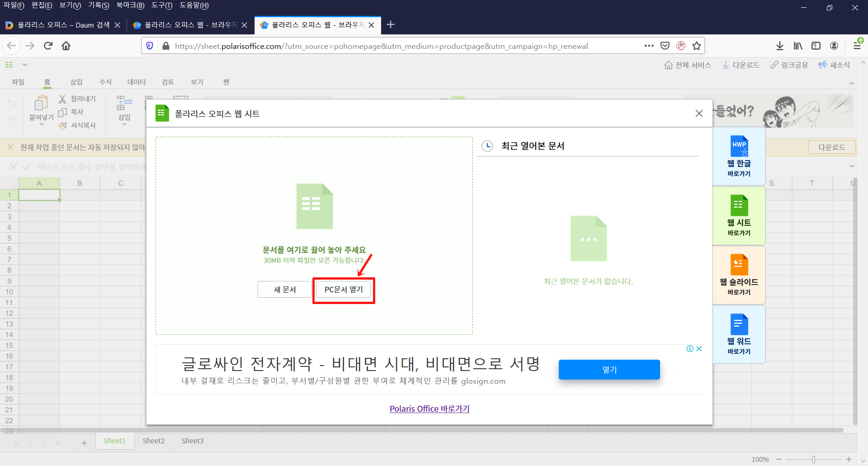Click the 다운로드 button in the yellow notice

coord(832,147)
